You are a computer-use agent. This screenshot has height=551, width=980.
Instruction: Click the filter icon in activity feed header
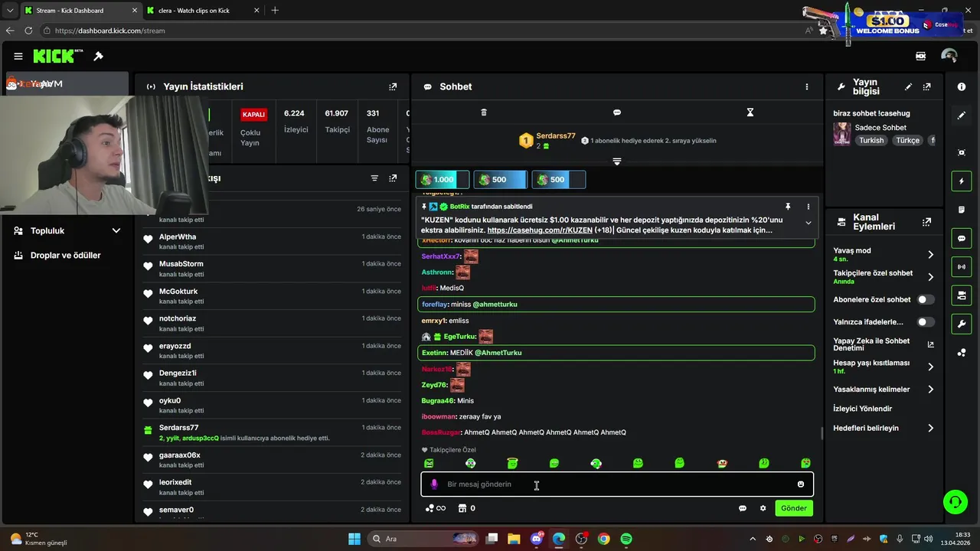(x=374, y=178)
